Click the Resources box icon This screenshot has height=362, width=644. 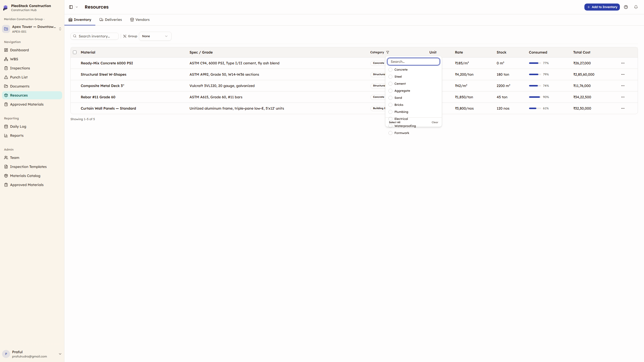point(6,95)
